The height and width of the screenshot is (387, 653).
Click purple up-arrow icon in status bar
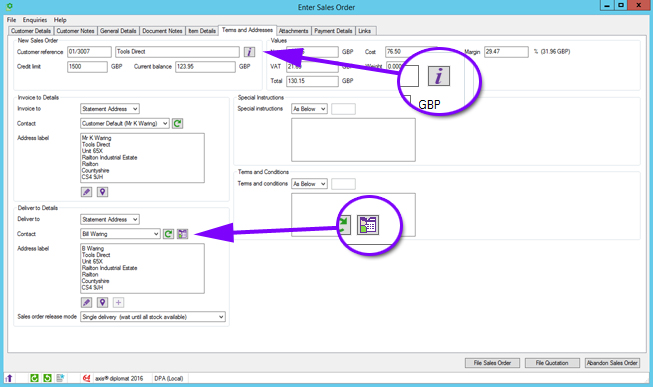pyautogui.click(x=9, y=378)
